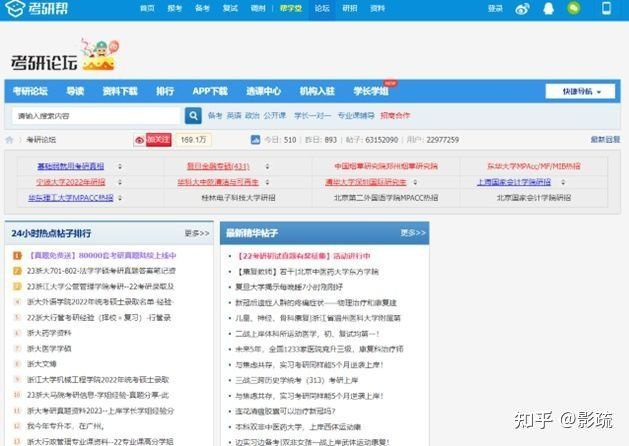This screenshot has width=629, height=446.
Task: Open 调剂 in the top navigation
Action: 258,8
